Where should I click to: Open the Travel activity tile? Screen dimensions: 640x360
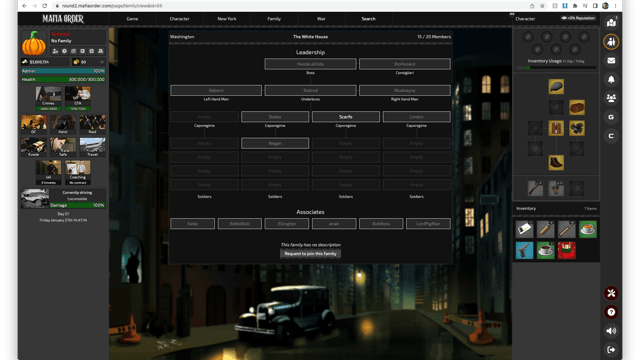point(92,147)
